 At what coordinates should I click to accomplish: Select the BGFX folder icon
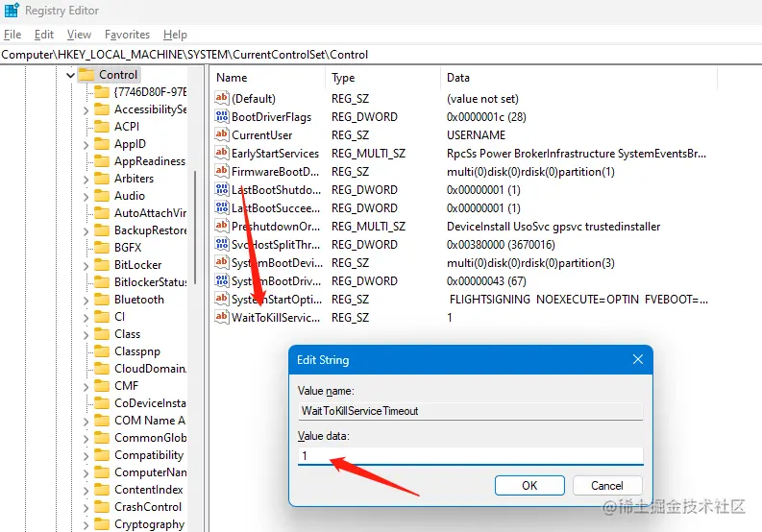click(x=102, y=248)
